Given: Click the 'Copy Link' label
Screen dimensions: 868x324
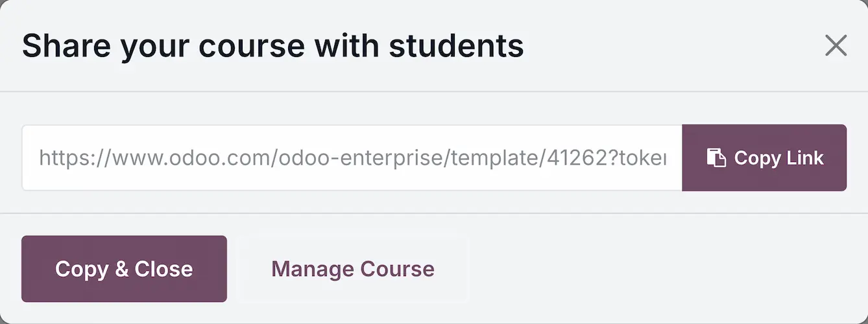Looking at the screenshot, I should coord(778,158).
